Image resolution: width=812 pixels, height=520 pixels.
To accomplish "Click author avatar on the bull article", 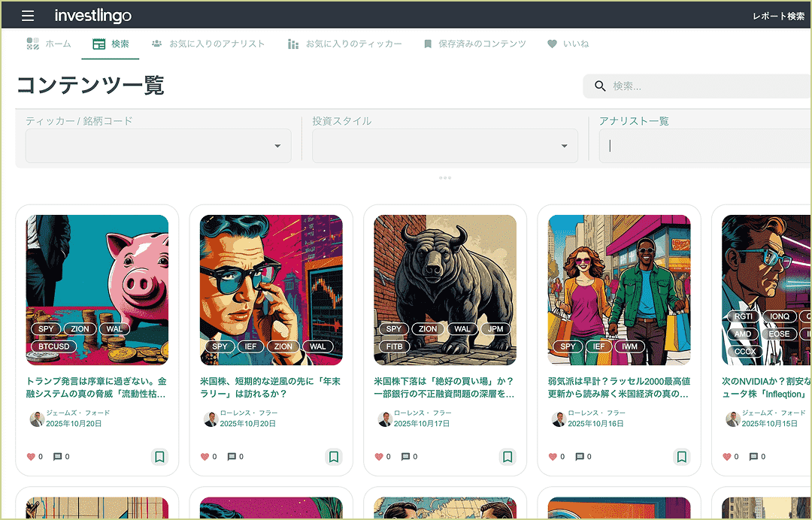I will 385,419.
